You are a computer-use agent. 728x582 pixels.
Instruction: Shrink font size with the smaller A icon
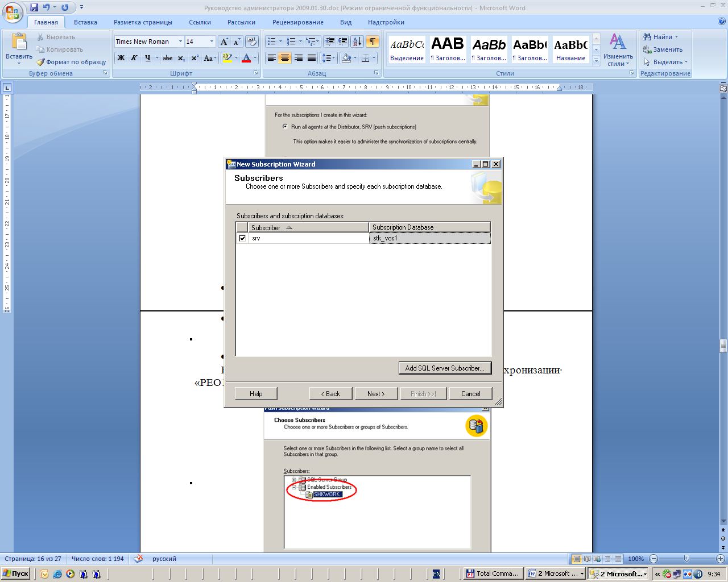pyautogui.click(x=237, y=41)
